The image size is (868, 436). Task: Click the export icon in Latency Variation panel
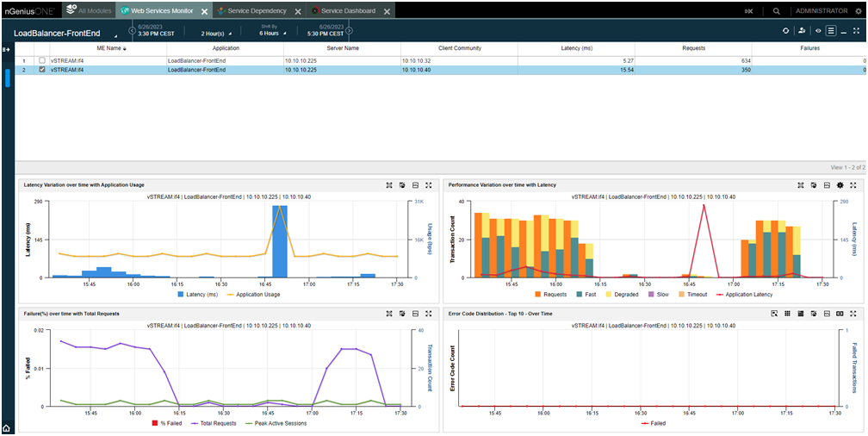[402, 185]
